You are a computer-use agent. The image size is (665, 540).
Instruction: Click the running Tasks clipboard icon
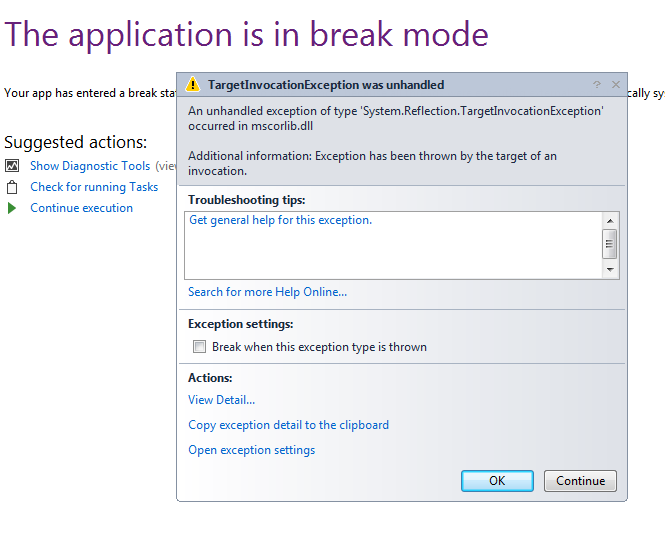pyautogui.click(x=12, y=187)
